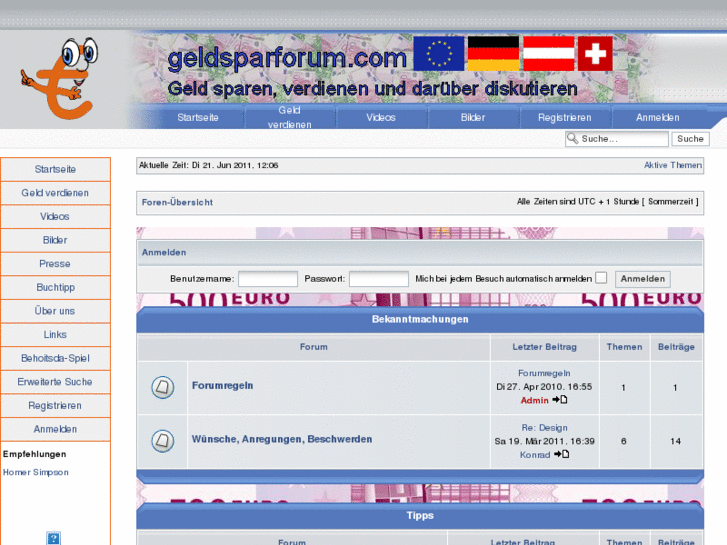
Task: Open the Konrad user profile link
Action: pos(535,455)
